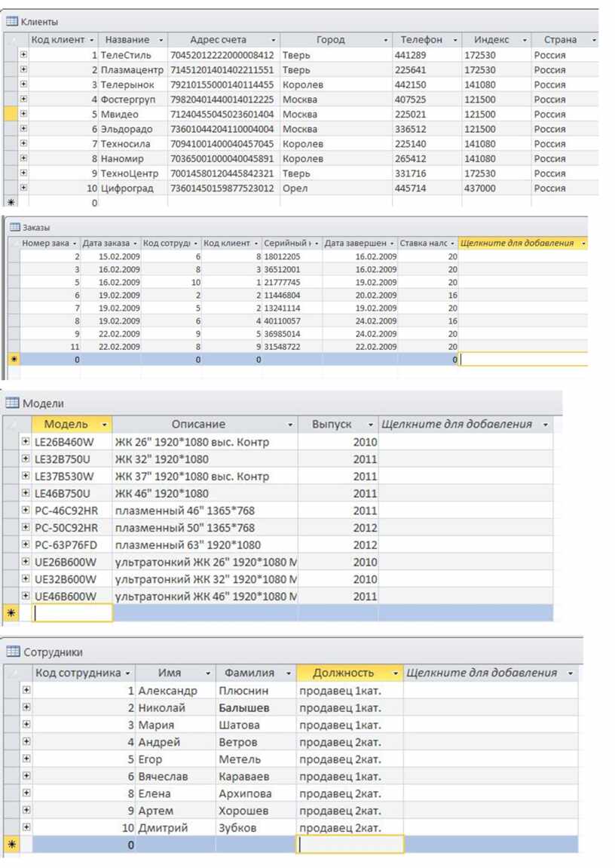
Task: Expand the ТелеСтиль client row
Action: coord(23,55)
